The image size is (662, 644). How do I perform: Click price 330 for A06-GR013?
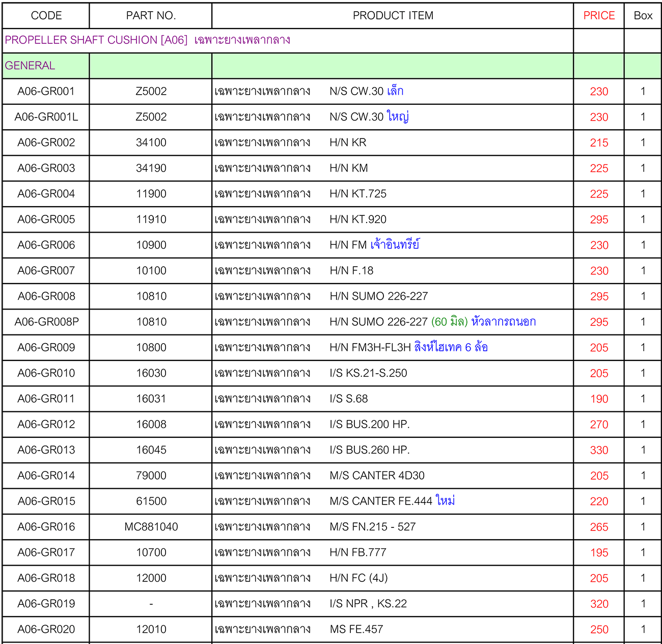click(x=599, y=450)
